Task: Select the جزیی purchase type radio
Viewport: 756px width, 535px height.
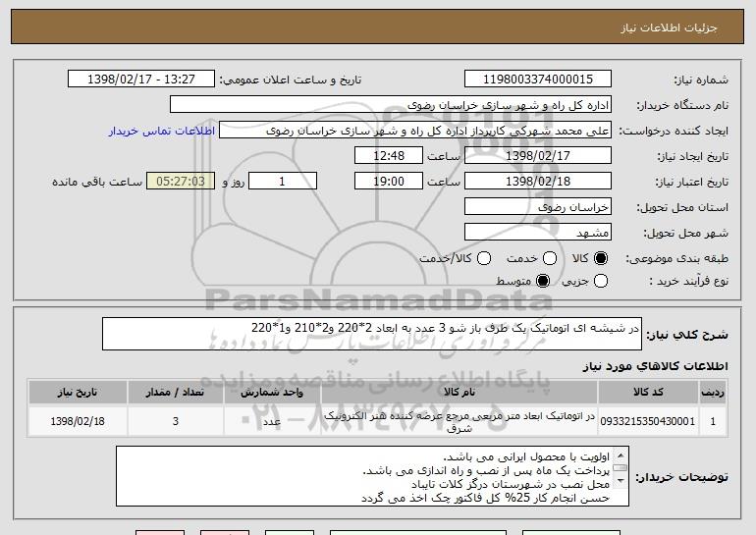Action: click(600, 281)
